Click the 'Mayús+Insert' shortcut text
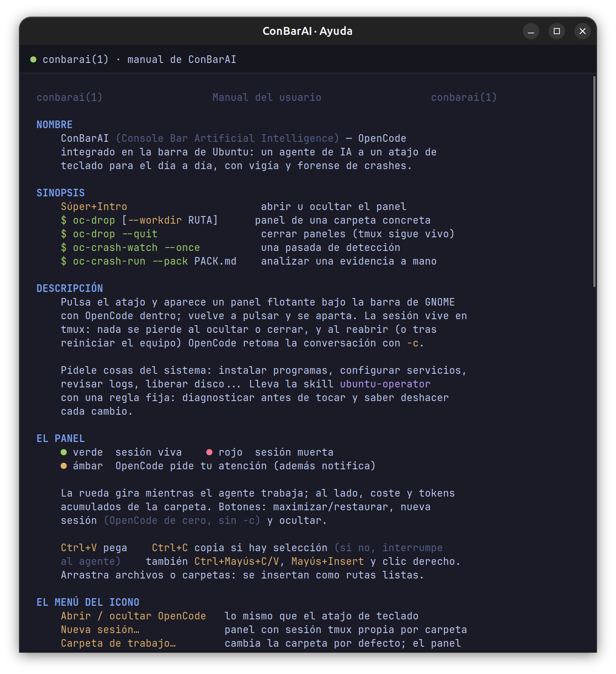The width and height of the screenshot is (616, 674). [x=328, y=561]
